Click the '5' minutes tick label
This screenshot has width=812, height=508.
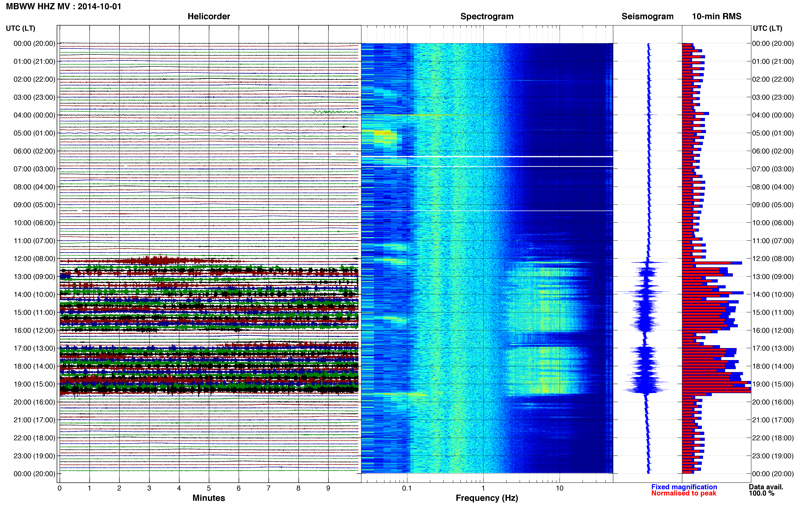[x=209, y=488]
